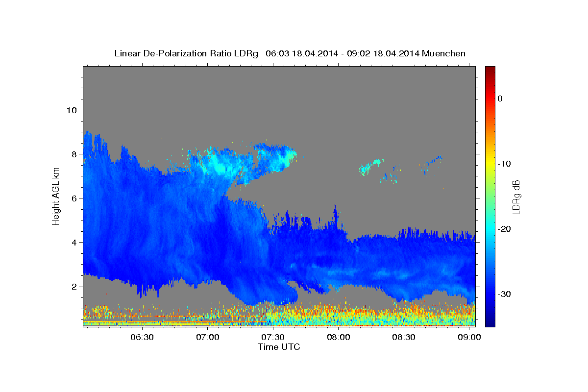Click the colorbar value -20
588x392 pixels.
(x=505, y=229)
